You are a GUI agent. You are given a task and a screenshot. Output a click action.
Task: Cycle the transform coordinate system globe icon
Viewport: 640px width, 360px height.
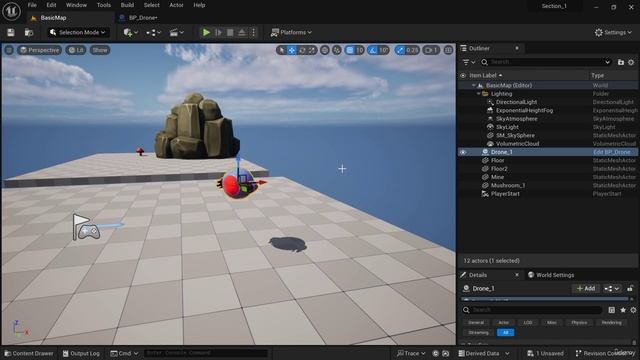(x=324, y=50)
